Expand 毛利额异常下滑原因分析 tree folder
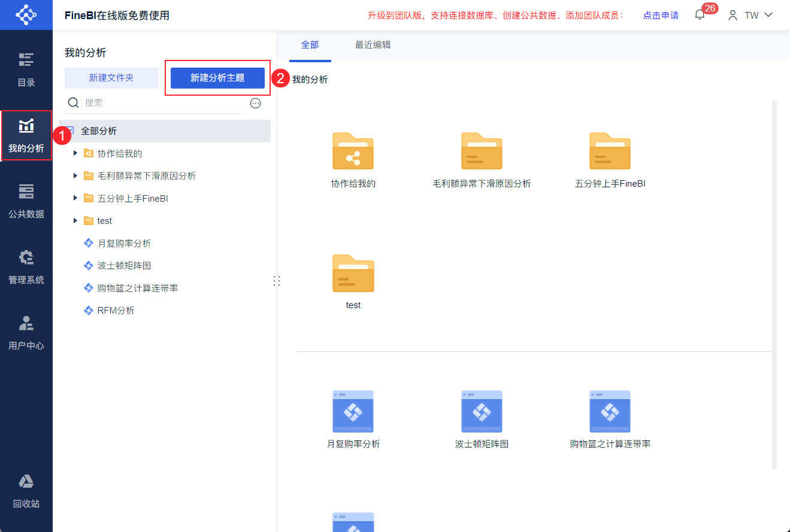This screenshot has width=790, height=532. pos(75,176)
